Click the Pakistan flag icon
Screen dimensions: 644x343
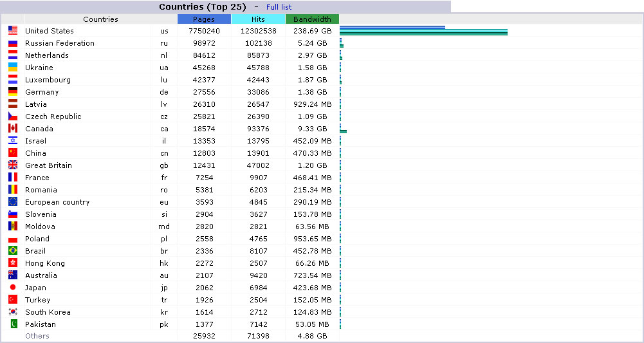pyautogui.click(x=13, y=324)
